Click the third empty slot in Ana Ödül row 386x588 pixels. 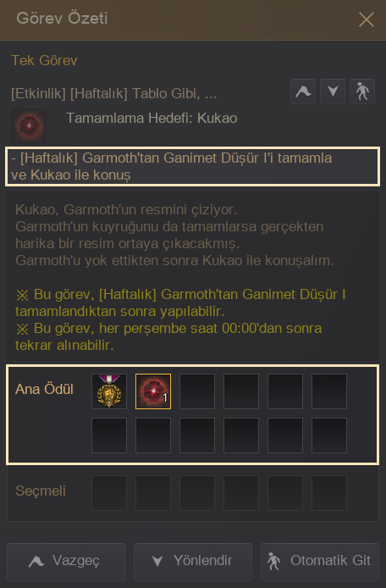point(284,391)
